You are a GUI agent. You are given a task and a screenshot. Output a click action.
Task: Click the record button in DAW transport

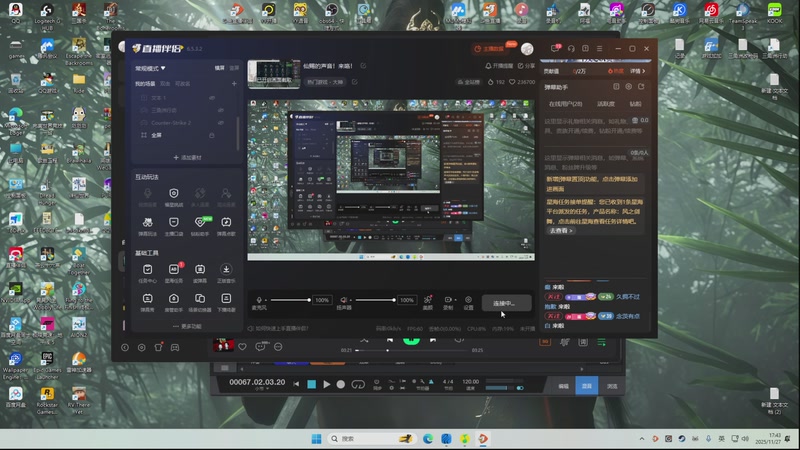[341, 384]
